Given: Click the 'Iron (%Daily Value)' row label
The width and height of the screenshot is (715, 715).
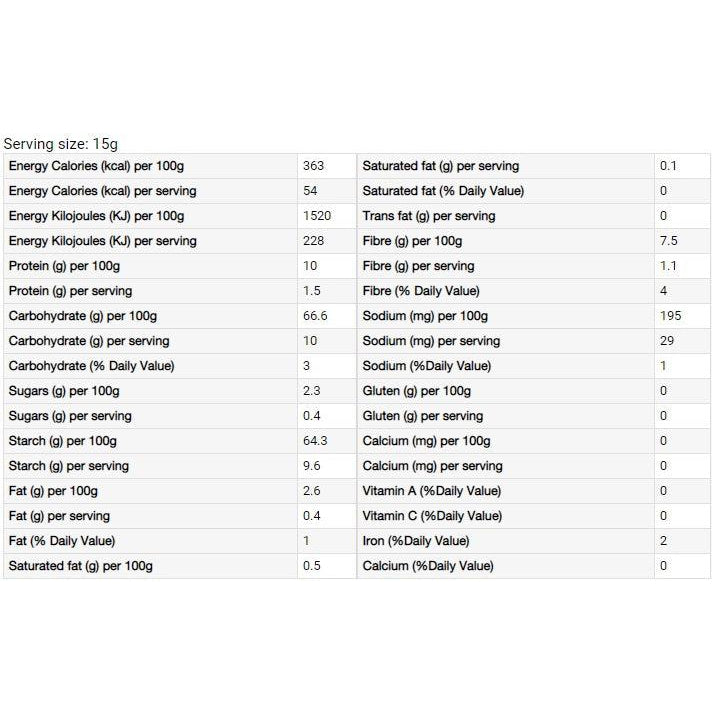Looking at the screenshot, I should (416, 541).
